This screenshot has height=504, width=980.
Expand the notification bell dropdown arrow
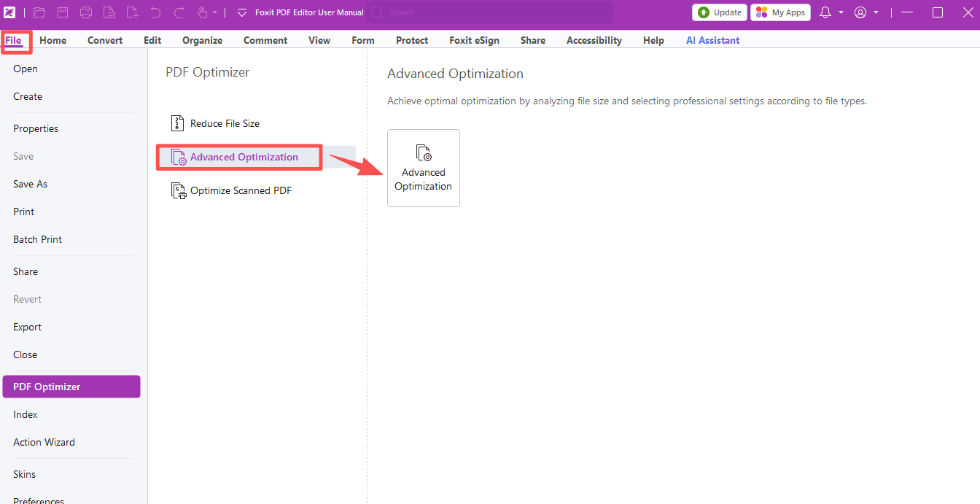(841, 13)
